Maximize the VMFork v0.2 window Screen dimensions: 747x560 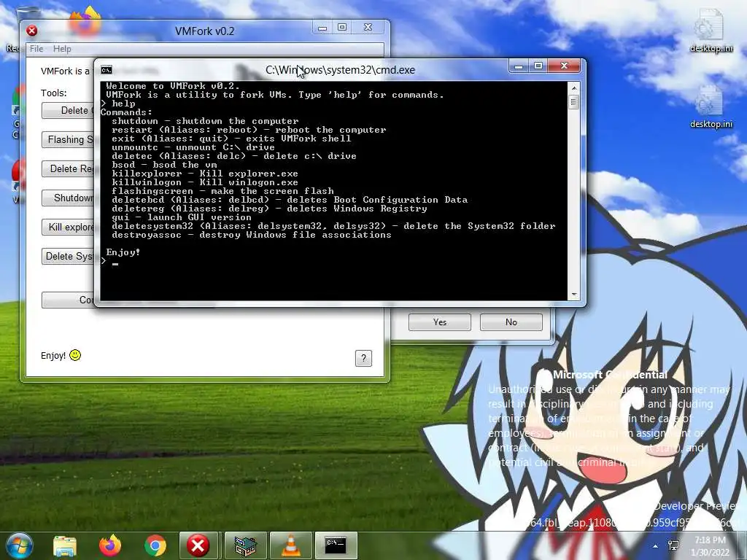[x=342, y=28]
